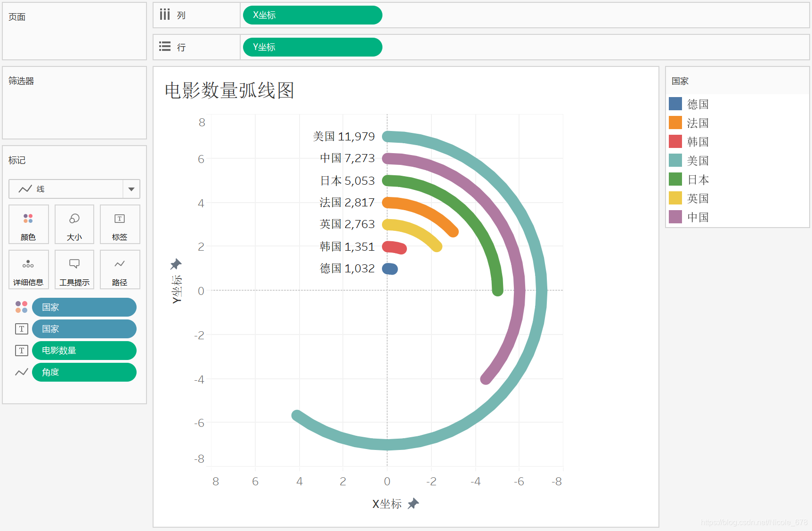Open the mark type dropdown arrow

pyautogui.click(x=131, y=189)
